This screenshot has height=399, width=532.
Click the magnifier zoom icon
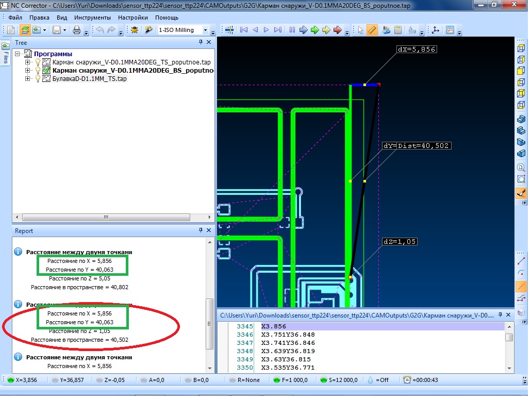[x=521, y=167]
